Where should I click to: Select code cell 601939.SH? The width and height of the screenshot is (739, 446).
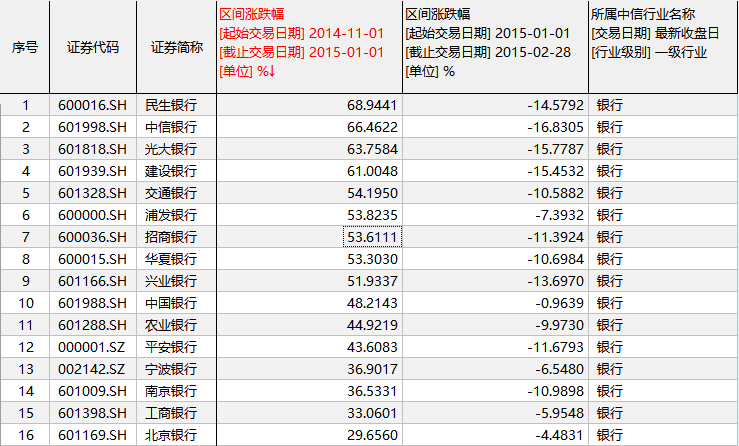[93, 171]
